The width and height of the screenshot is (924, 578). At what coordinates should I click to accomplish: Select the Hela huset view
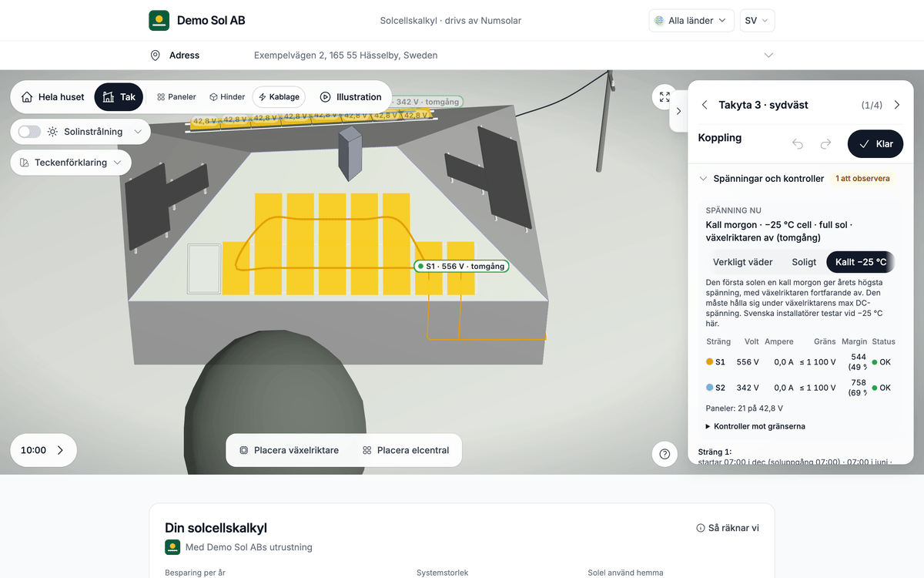pyautogui.click(x=52, y=97)
